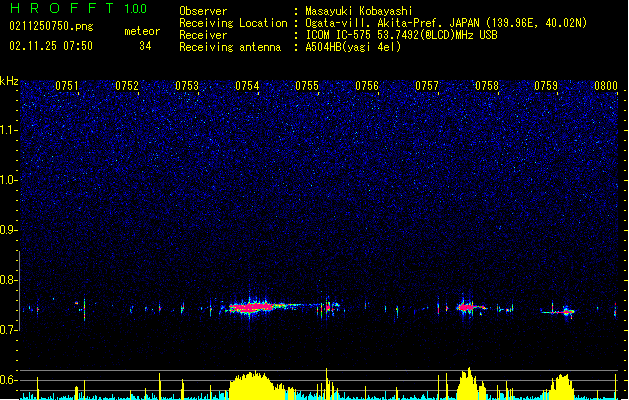
Task: Select the filename 0211250750.png
Action: pyautogui.click(x=51, y=26)
